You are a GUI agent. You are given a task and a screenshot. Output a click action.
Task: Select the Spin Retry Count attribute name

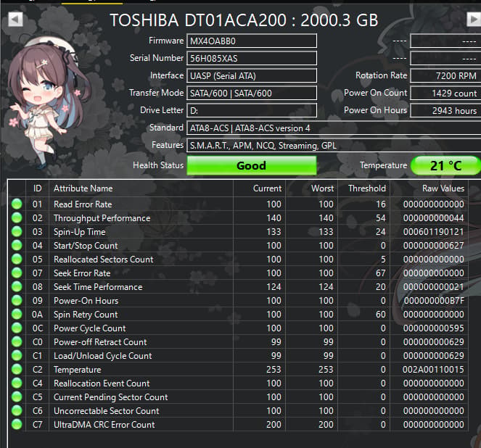click(86, 315)
